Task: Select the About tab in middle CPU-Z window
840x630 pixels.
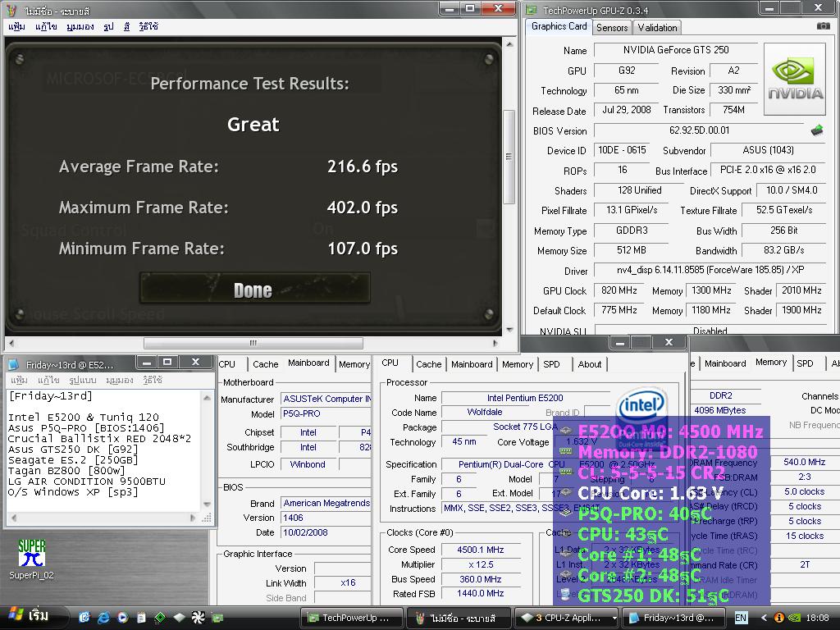Action: point(589,364)
